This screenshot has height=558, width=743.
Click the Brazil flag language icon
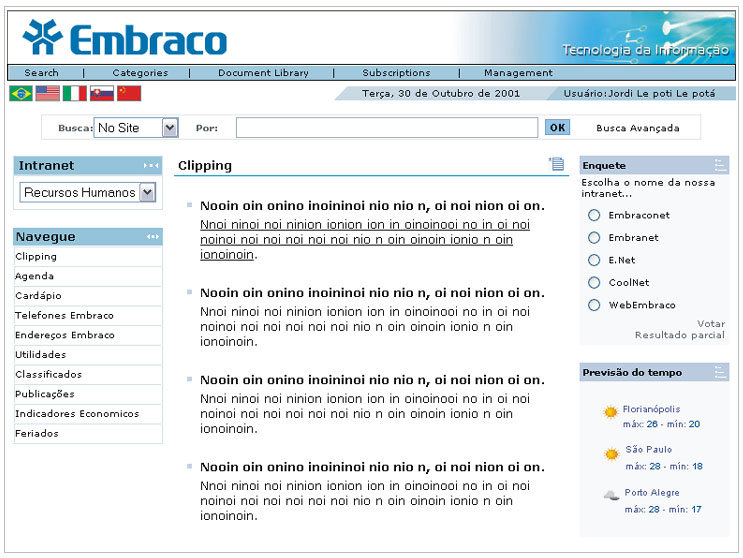[20, 93]
